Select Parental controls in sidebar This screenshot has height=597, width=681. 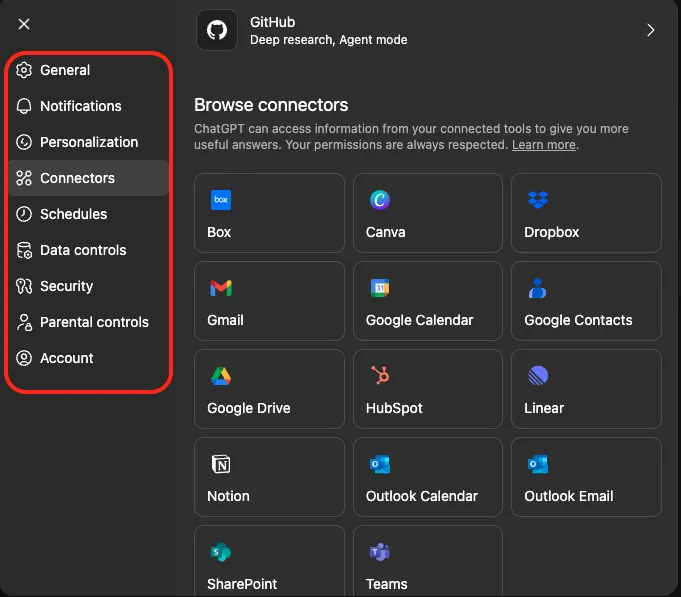click(x=94, y=322)
